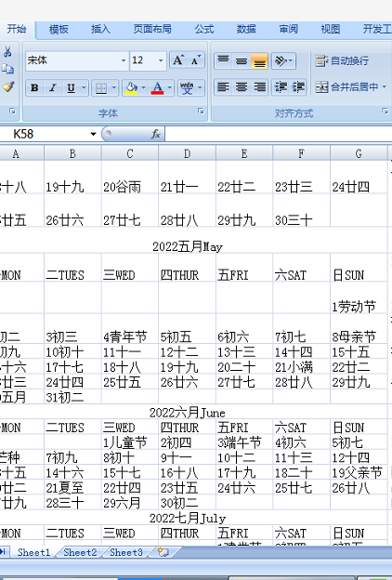The image size is (392, 580).
Task: Switch to the 公式 tab
Action: (x=204, y=29)
